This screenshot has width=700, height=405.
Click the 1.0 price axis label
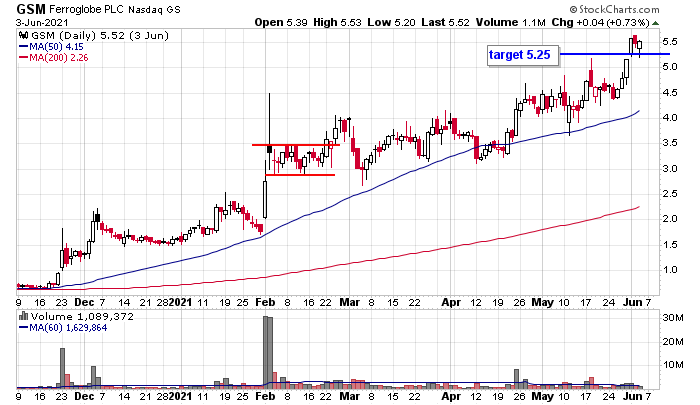[x=670, y=270]
